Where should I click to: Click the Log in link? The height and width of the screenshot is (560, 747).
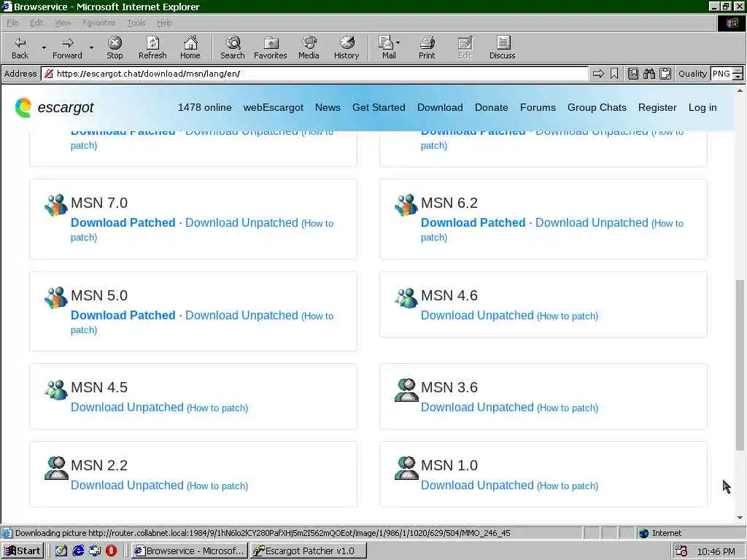[703, 108]
